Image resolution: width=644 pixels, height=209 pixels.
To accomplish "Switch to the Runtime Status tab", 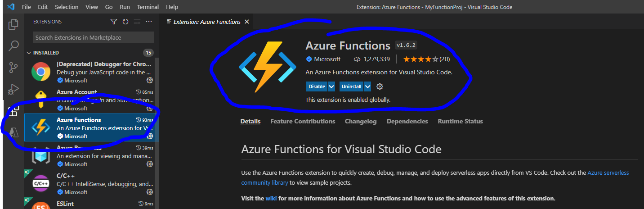I will (x=461, y=121).
